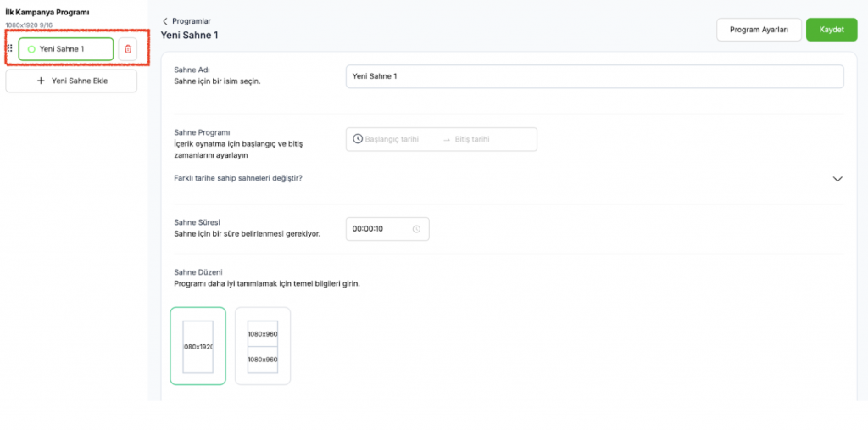Open the "Farklı tarihe sahip sahneleri değiştir?" section
Viewport: 868px width, 430px height.
(237, 178)
